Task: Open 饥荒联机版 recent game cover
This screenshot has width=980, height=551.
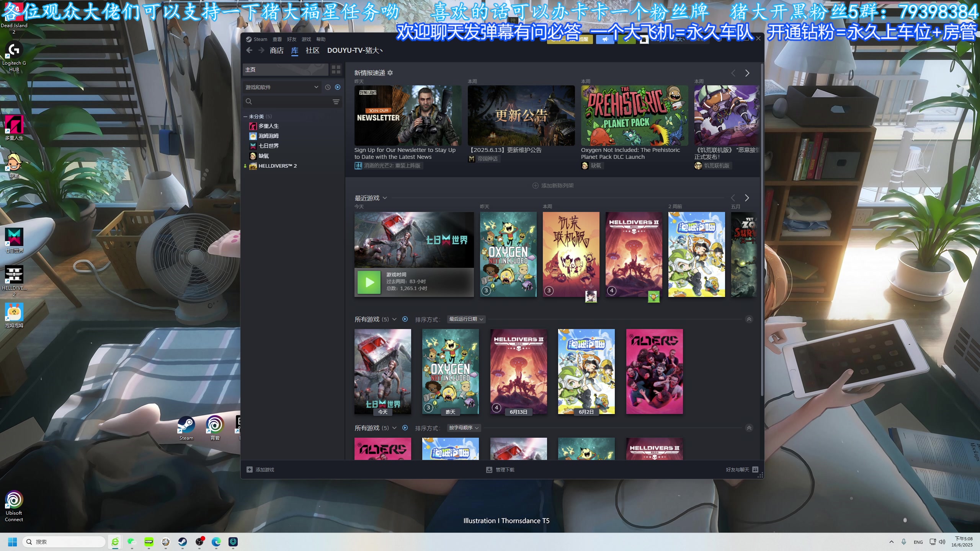Action: [571, 254]
